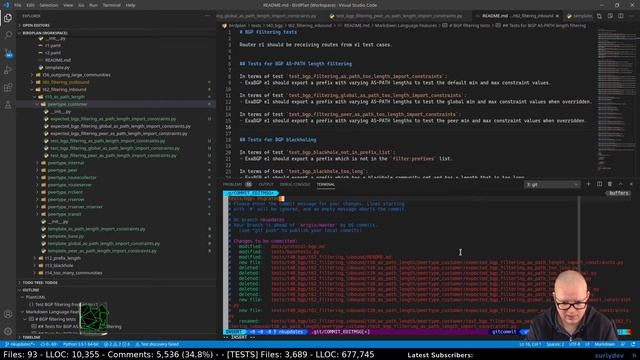Open the Search view in activity bar
This screenshot has width=640, height=360.
8,36
